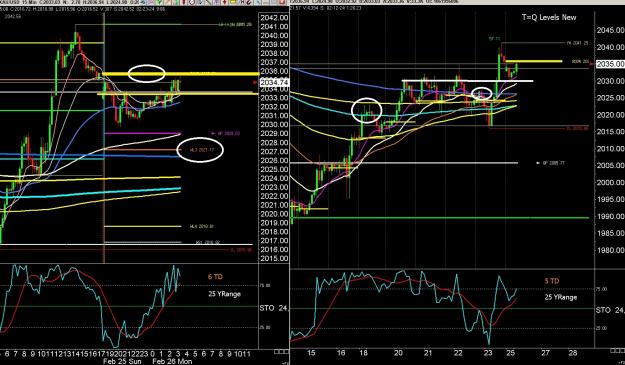Select the 2035.00 price marker on right chart
The height and width of the screenshot is (365, 625).
coord(610,64)
